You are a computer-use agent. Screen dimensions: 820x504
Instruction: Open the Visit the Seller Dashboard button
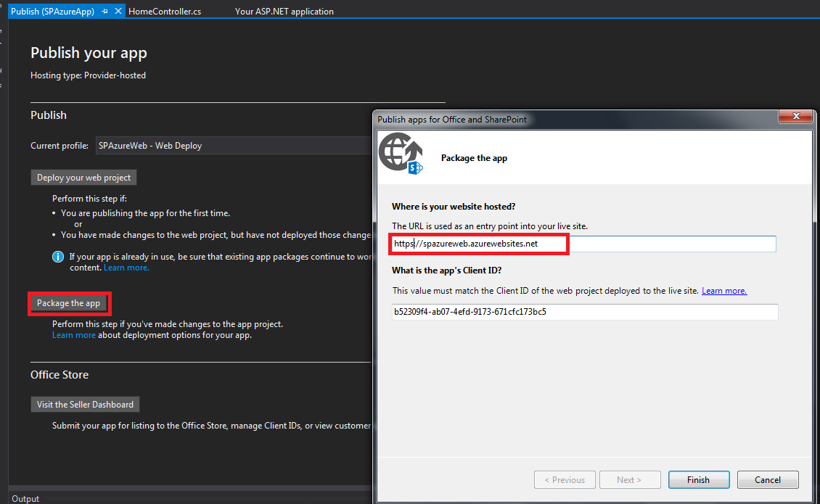pyautogui.click(x=85, y=404)
